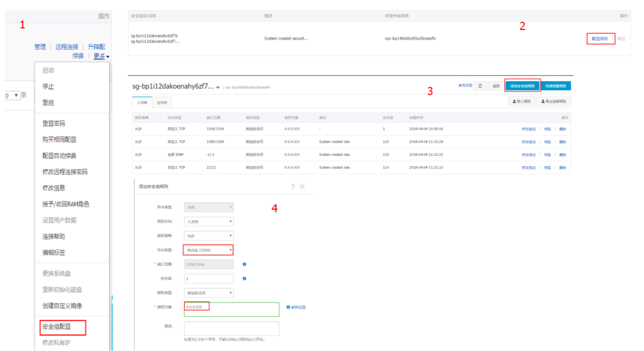Open the 更多 dropdown in instance actions

(101, 56)
